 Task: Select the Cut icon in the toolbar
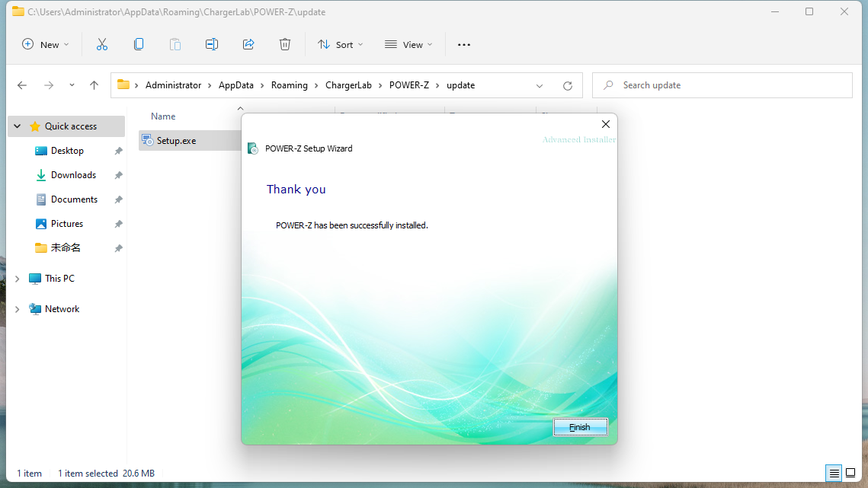(102, 44)
